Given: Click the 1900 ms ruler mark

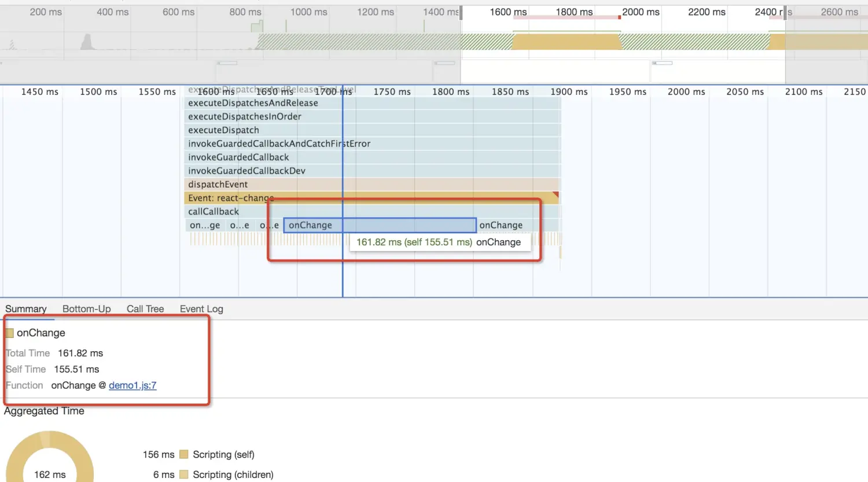Looking at the screenshot, I should [569, 91].
